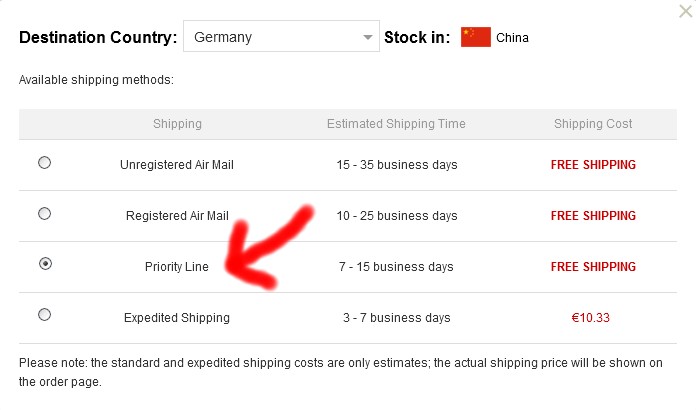Close the shipping methods dialog
This screenshot has height=410, width=696.
(x=686, y=11)
